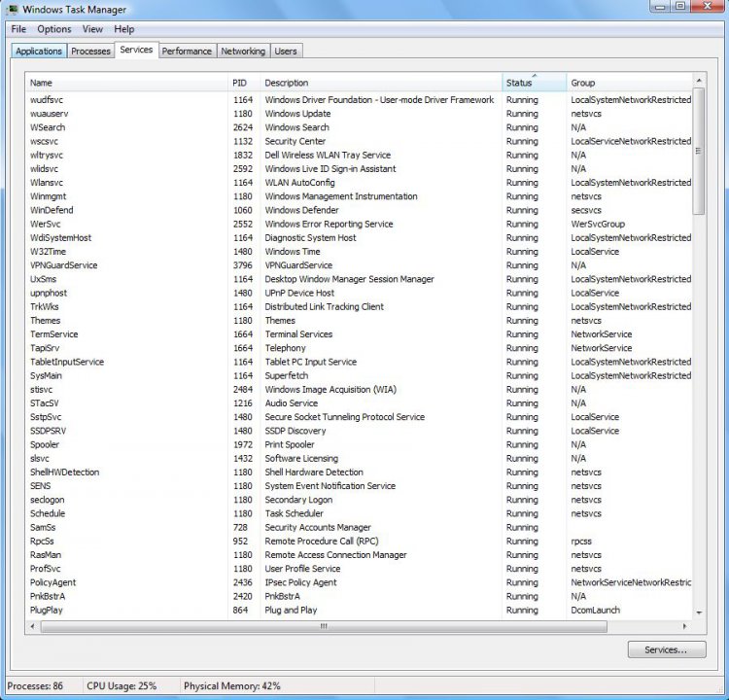Click the horizontal scrollbar right arrow

coord(684,626)
